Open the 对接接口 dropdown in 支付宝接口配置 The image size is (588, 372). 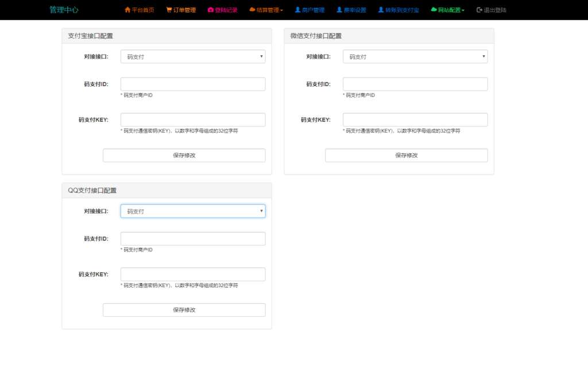click(193, 56)
